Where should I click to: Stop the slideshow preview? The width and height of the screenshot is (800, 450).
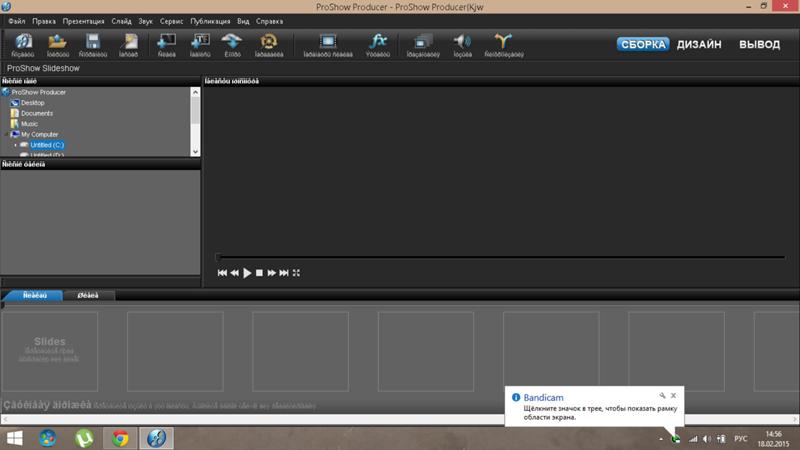coord(259,273)
